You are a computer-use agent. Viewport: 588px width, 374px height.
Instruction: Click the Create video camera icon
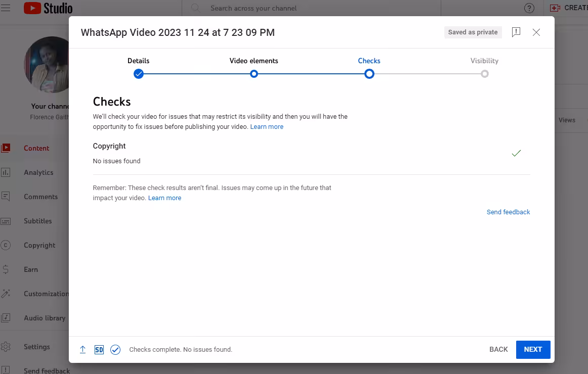coord(555,8)
